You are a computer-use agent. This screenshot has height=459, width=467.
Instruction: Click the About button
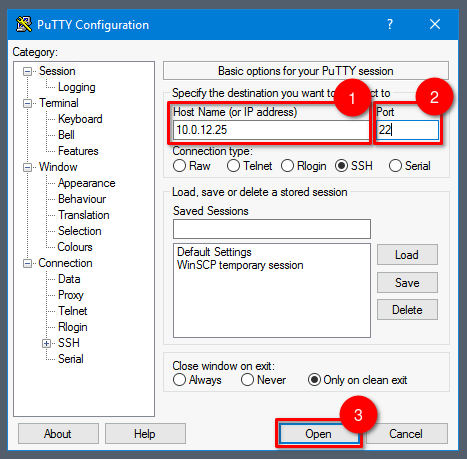click(x=58, y=434)
